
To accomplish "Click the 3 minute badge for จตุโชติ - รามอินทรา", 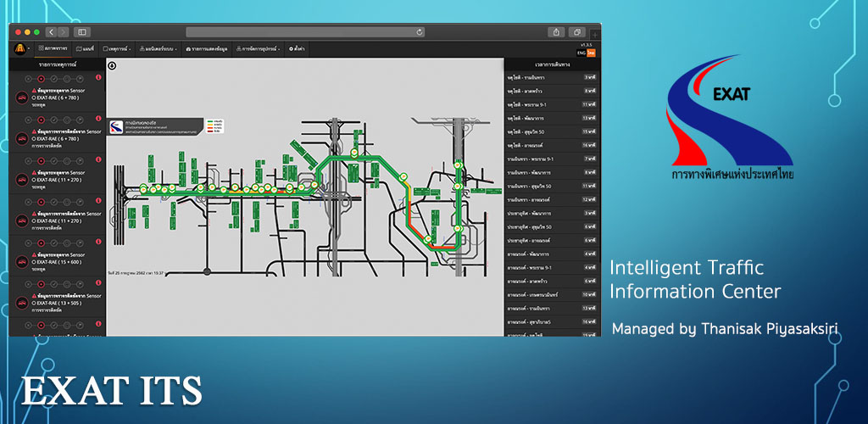I will coord(590,77).
